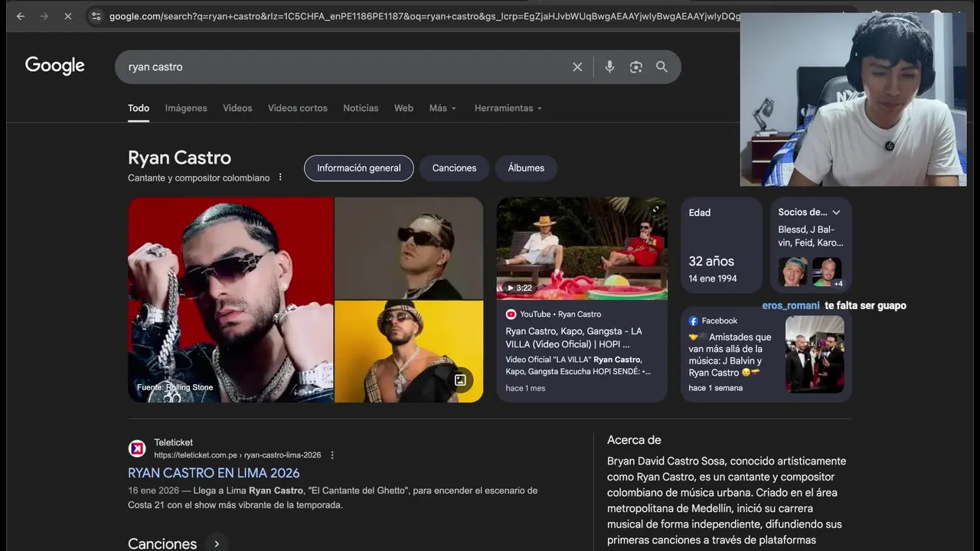Click the Edad 32 años card
980x551 pixels.
[x=721, y=245]
